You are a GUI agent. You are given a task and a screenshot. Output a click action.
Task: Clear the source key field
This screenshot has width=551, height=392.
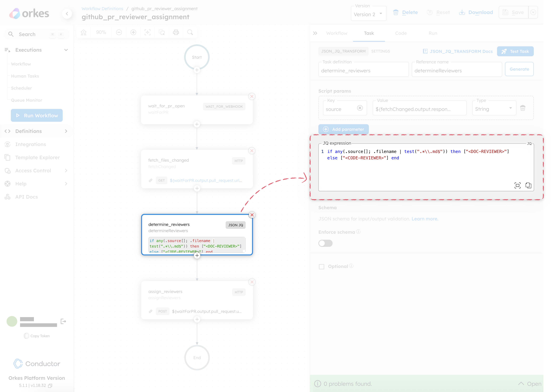point(360,108)
